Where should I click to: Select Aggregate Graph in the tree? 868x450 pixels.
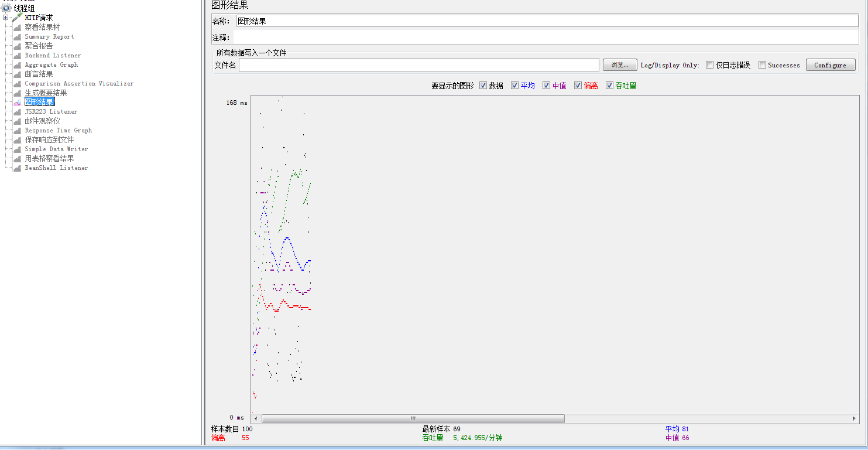click(51, 65)
